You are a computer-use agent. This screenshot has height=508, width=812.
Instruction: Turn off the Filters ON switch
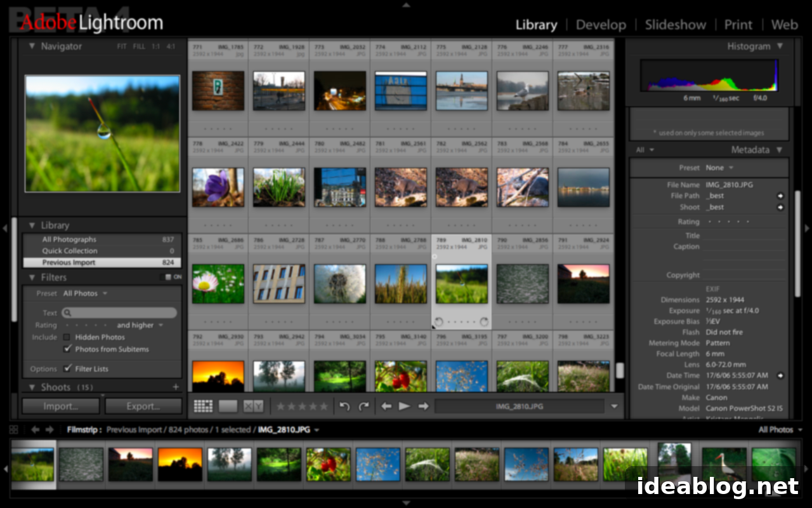click(173, 277)
